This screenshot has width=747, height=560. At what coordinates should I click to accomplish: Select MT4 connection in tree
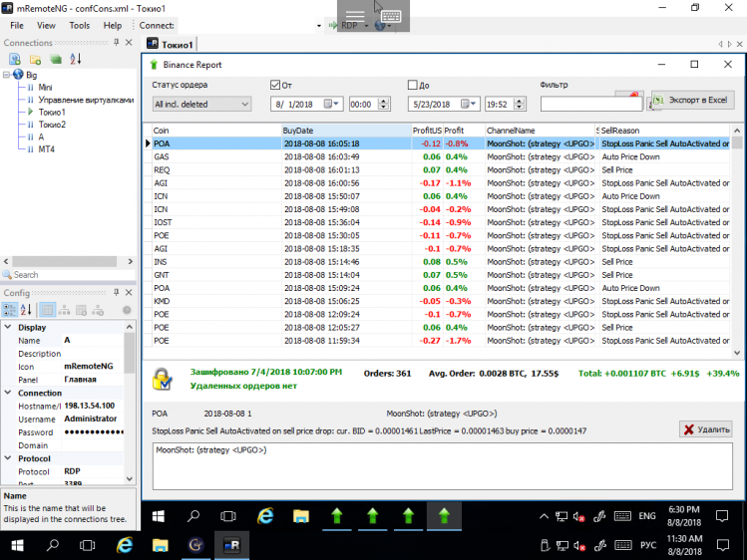(x=47, y=149)
